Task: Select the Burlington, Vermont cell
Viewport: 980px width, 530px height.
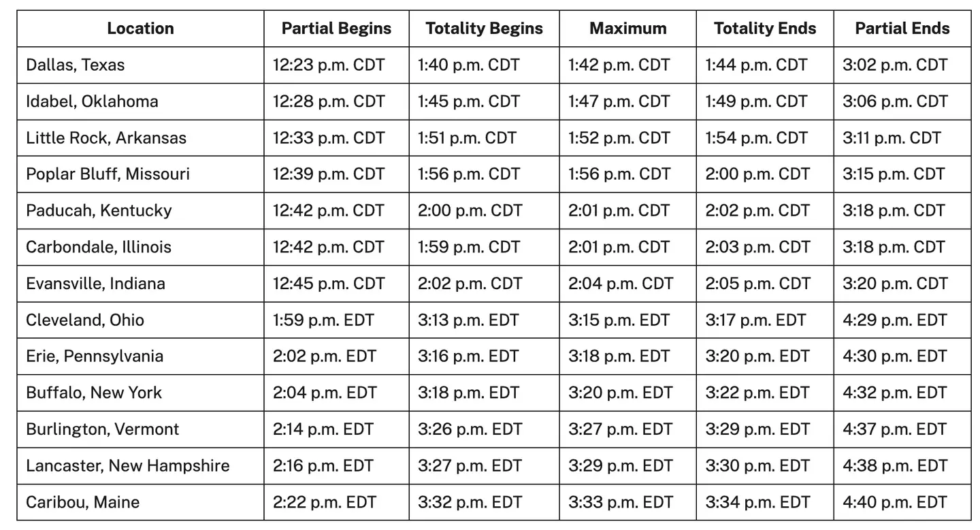Action: (x=102, y=429)
